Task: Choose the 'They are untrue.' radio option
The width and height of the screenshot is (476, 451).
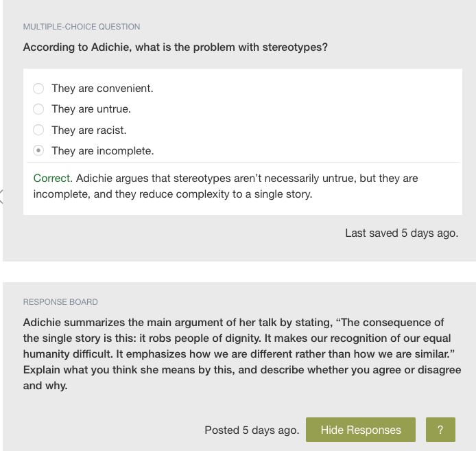Action: (x=38, y=109)
